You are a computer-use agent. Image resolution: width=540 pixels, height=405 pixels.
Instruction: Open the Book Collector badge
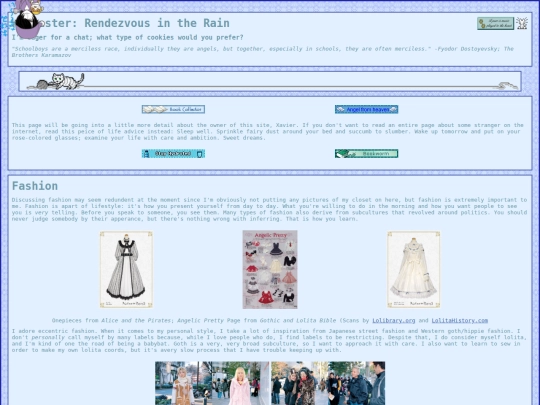point(173,109)
